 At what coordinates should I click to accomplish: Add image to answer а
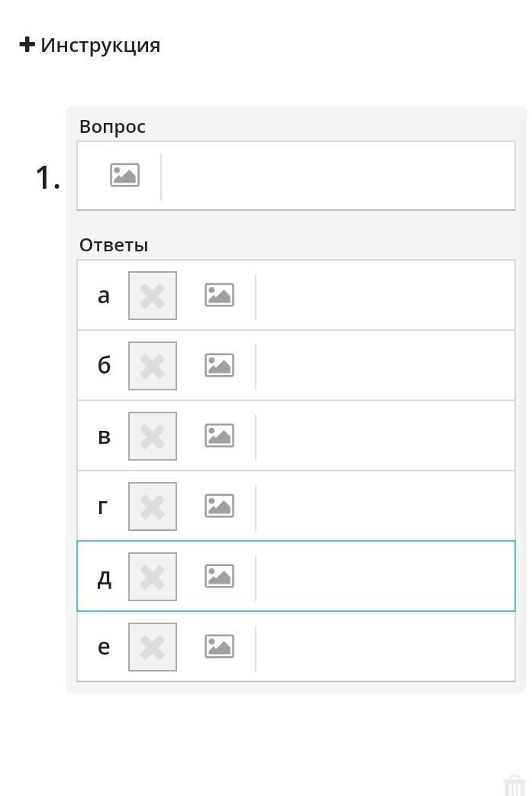(219, 295)
